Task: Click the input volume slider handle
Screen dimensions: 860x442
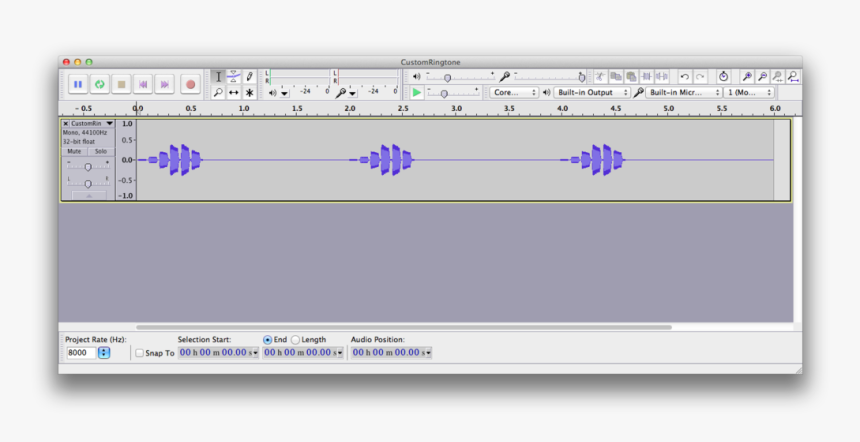Action: [582, 78]
